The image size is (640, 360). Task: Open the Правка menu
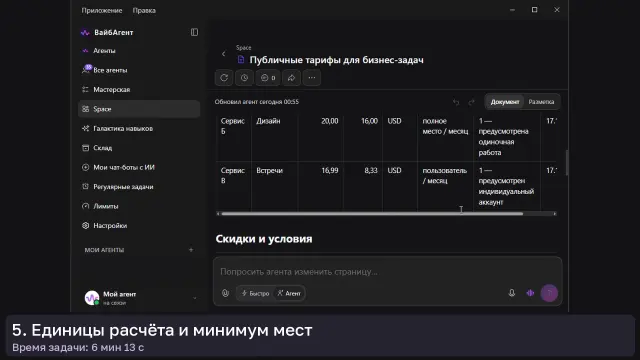(x=144, y=10)
